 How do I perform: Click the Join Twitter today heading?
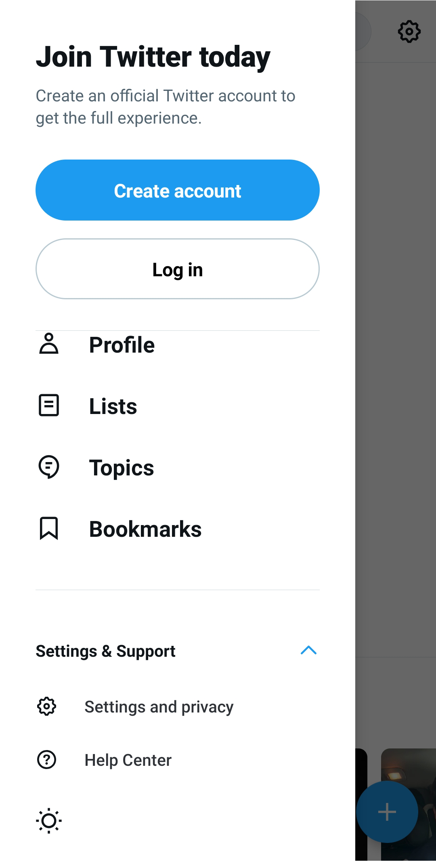tap(153, 57)
